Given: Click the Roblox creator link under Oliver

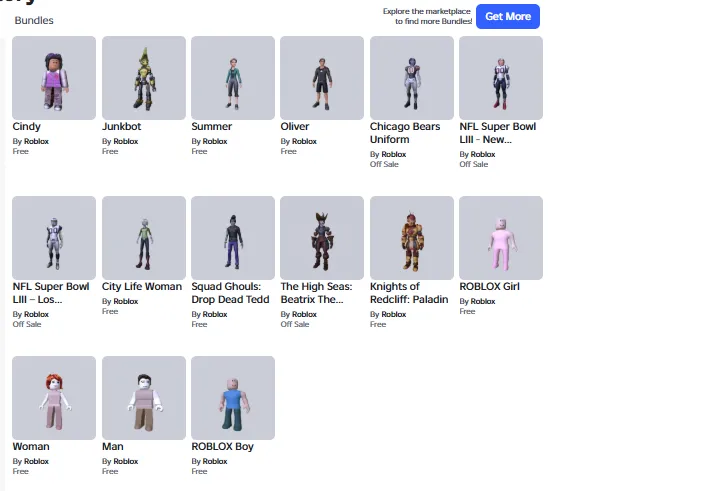Looking at the screenshot, I should click(304, 141).
